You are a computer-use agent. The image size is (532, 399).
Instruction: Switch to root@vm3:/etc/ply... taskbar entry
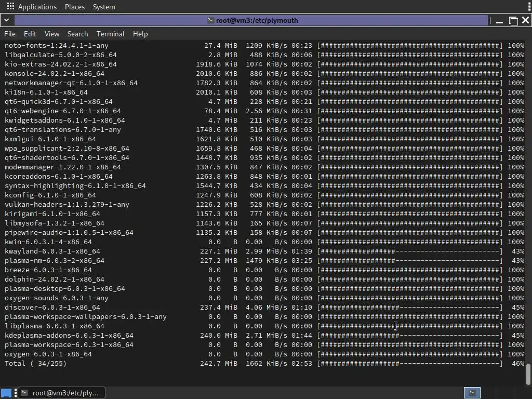click(x=61, y=393)
